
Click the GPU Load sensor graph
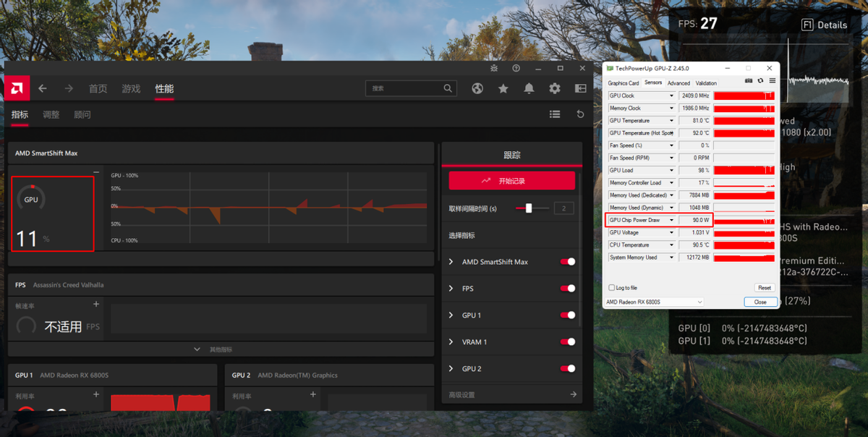(x=744, y=171)
